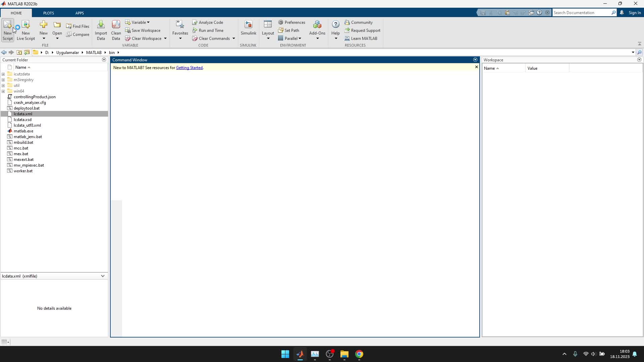Open Windows Start menu
This screenshot has width=644, height=362.
tap(285, 354)
